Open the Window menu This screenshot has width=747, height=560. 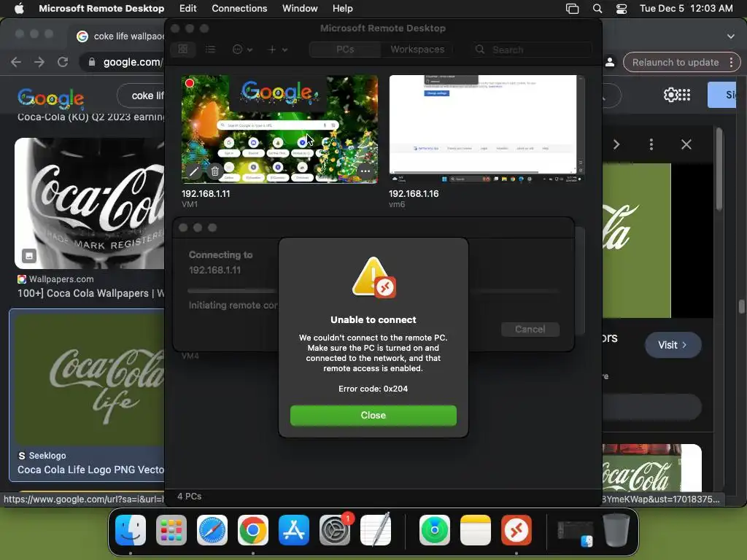[x=300, y=9]
